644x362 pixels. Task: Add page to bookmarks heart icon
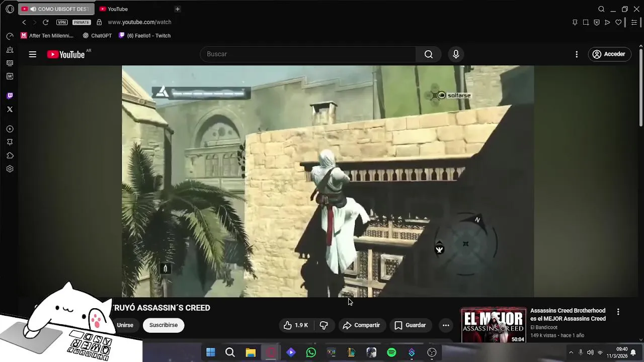[x=618, y=22]
